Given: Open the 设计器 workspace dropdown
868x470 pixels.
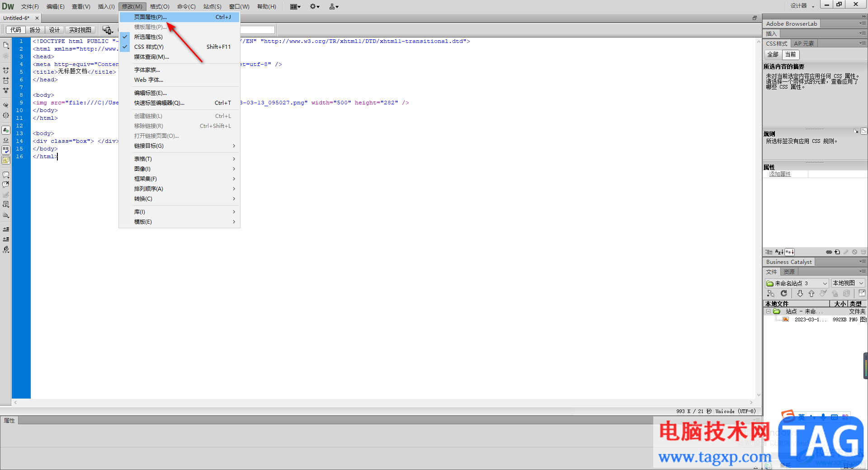Looking at the screenshot, I should (802, 6).
